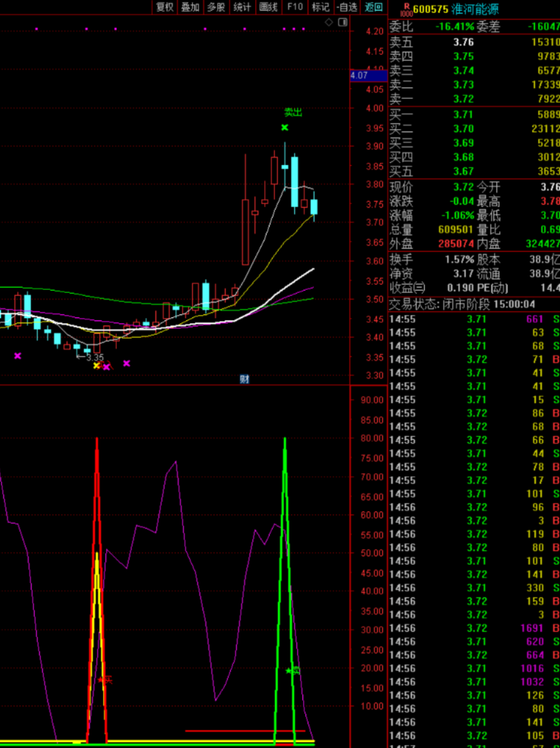Click the tick trade volume 330
The image size is (560, 748).
pyautogui.click(x=535, y=588)
